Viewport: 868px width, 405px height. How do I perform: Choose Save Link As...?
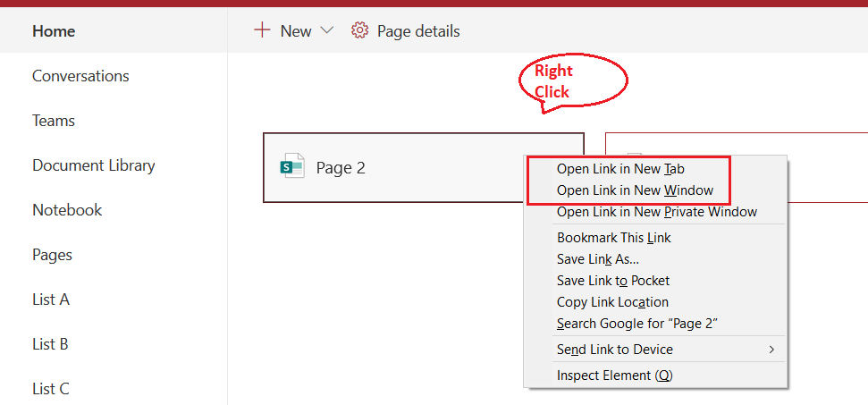tap(655, 259)
